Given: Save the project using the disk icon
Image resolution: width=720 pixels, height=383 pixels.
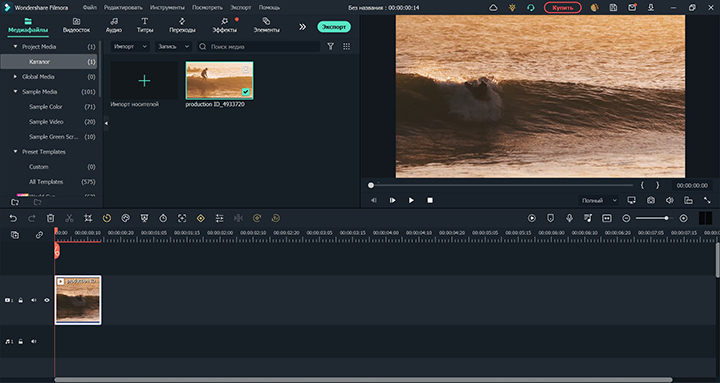Looking at the screenshot, I should [x=613, y=8].
